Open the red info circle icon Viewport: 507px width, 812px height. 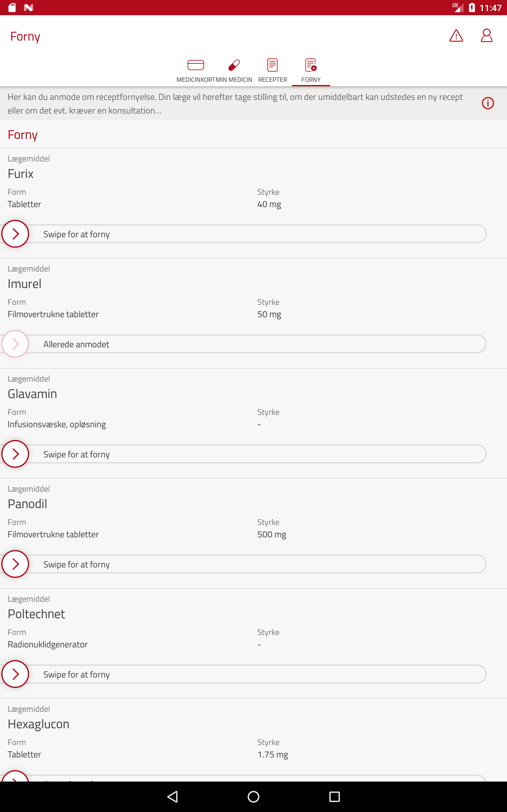click(488, 103)
